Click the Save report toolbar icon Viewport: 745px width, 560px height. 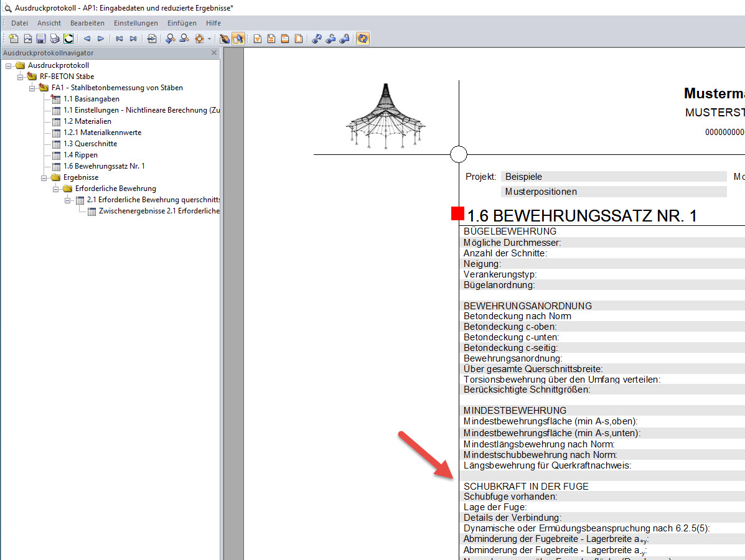click(x=40, y=38)
